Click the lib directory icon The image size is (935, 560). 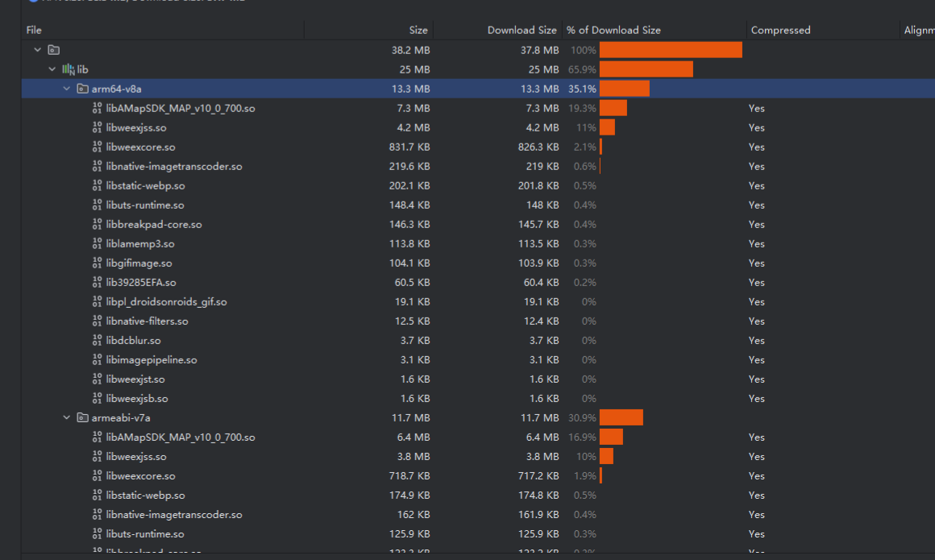(x=69, y=69)
